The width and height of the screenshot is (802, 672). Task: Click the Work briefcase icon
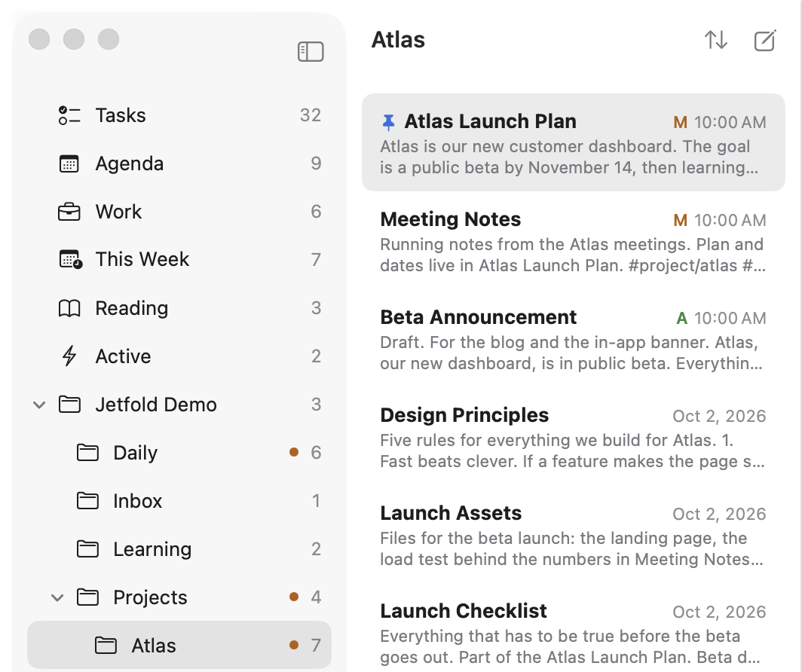(69, 212)
